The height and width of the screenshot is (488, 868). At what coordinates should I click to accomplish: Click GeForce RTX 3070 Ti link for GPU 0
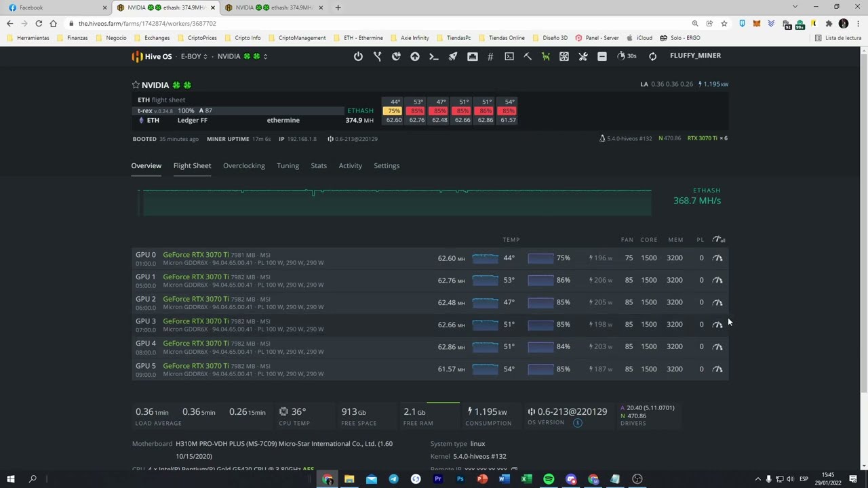(x=196, y=255)
